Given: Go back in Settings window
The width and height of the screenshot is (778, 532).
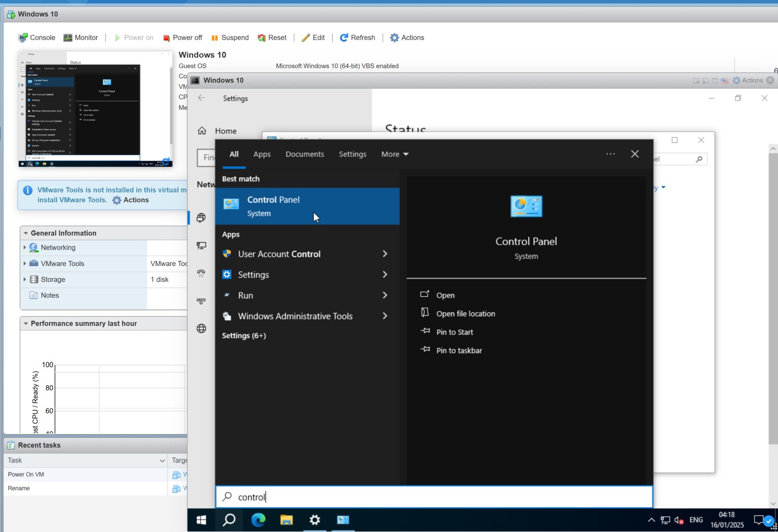Looking at the screenshot, I should tap(202, 98).
